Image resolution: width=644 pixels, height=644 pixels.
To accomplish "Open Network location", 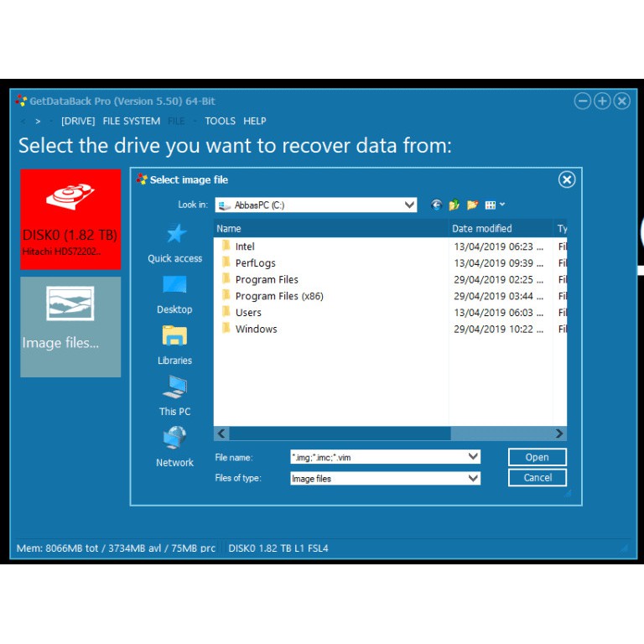I will (174, 447).
